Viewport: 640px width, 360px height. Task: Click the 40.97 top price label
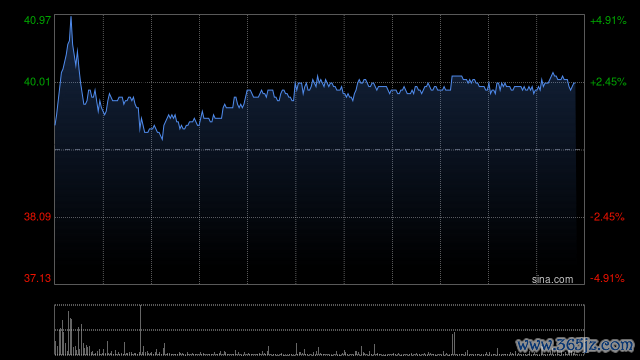[38, 20]
